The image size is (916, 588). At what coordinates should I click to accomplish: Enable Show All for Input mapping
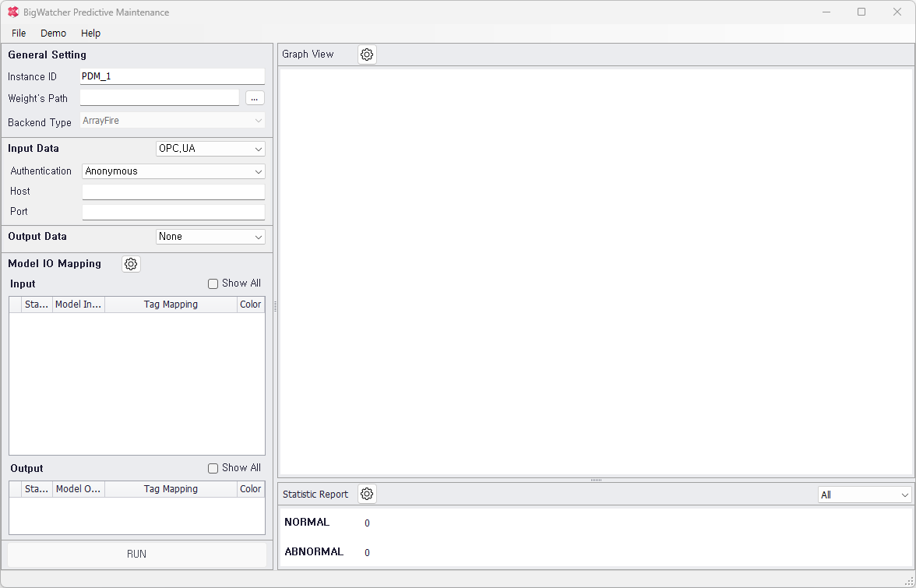coord(213,284)
